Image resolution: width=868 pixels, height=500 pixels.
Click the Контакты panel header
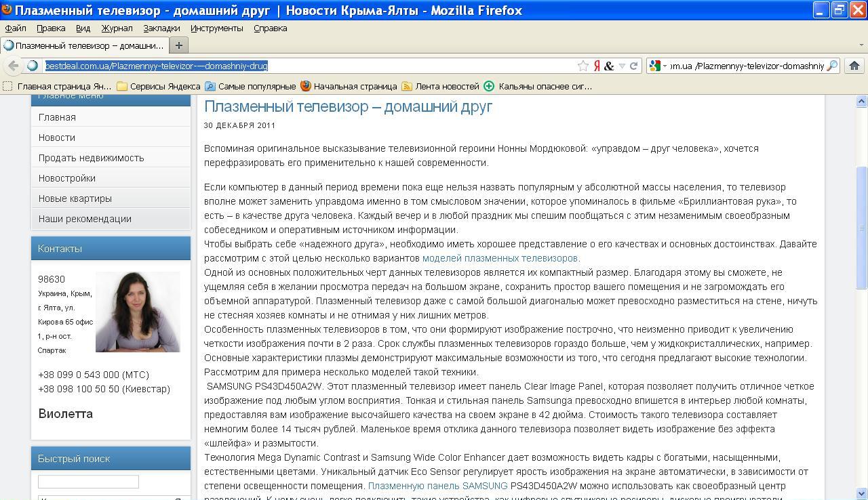point(111,249)
